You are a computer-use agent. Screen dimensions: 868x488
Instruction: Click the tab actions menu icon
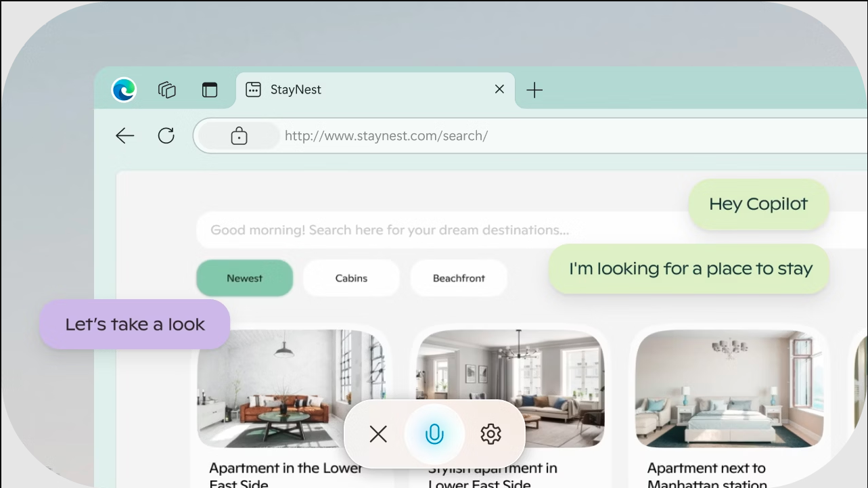click(x=210, y=89)
